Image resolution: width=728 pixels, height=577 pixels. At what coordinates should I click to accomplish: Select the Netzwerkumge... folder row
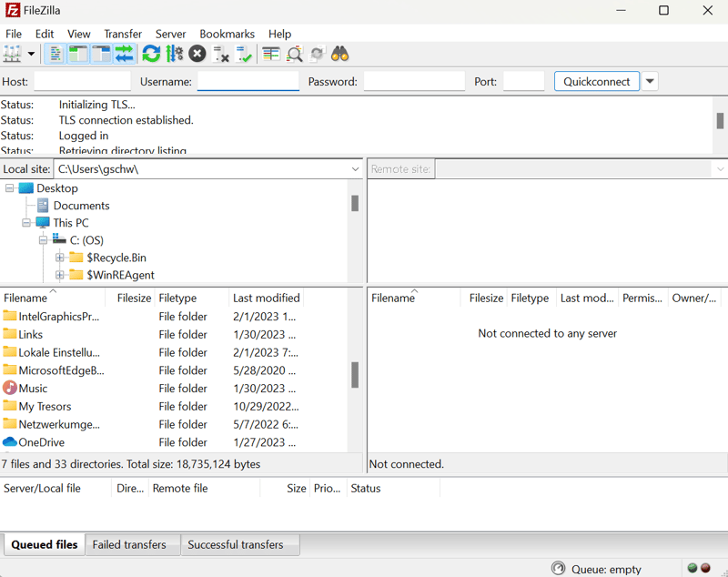click(x=151, y=424)
